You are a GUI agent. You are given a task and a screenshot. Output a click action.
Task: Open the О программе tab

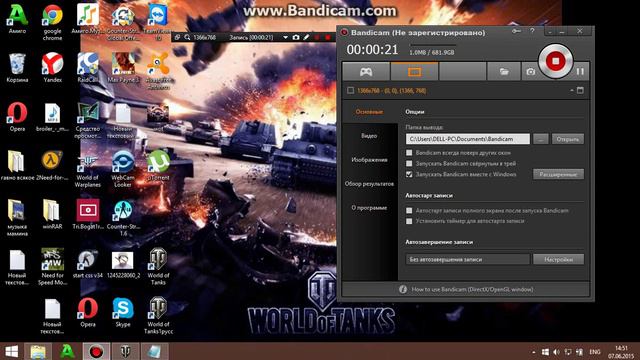369,208
